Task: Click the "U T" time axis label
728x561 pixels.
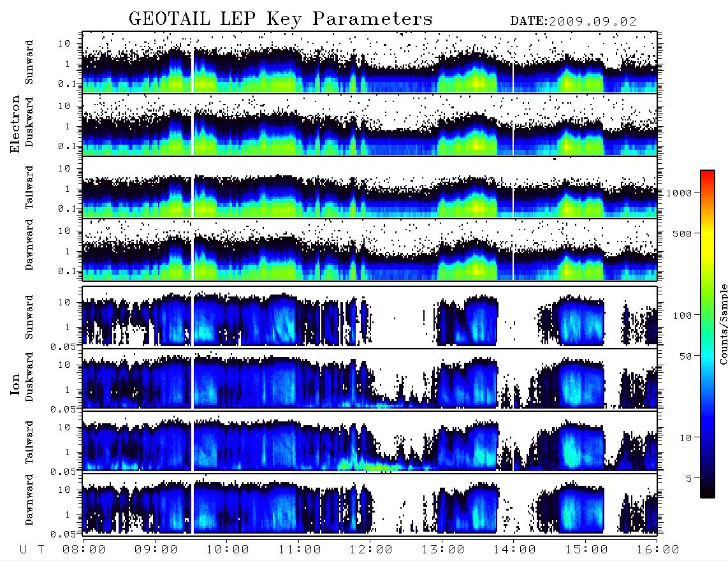Action: [x=32, y=550]
